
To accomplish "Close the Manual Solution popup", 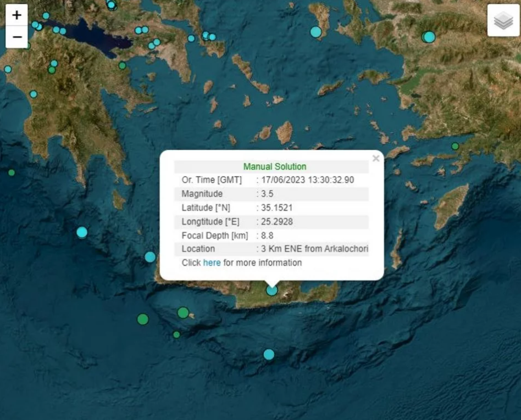I will (x=376, y=158).
